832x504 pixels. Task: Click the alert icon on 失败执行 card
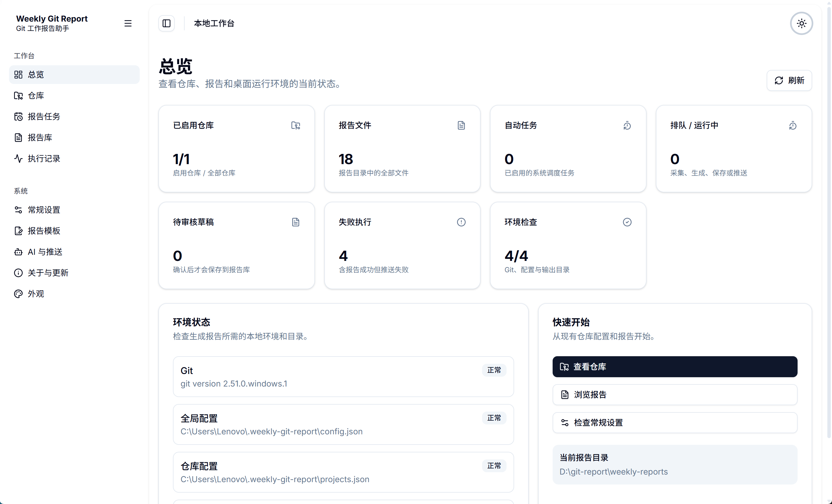[x=461, y=222]
